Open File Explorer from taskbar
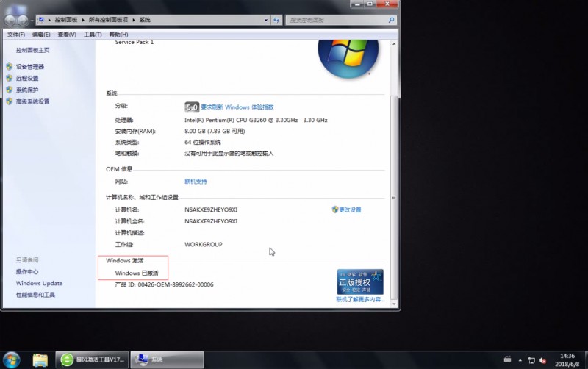Screen dimensions: 588x369 click(x=40, y=359)
